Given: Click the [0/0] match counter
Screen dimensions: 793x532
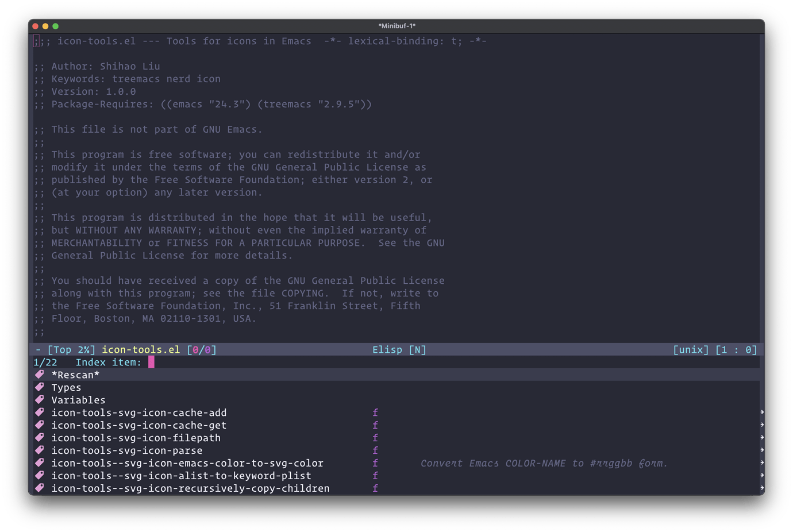Looking at the screenshot, I should pos(203,349).
